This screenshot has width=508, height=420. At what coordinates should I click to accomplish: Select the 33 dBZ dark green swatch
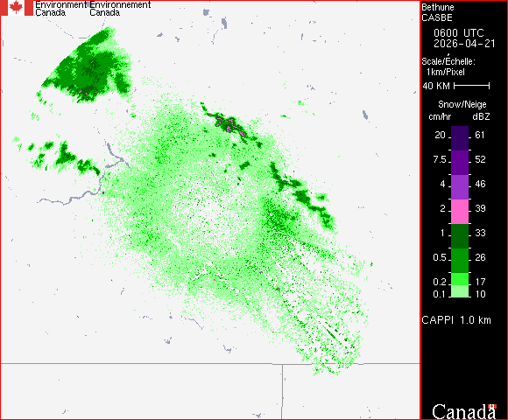pyautogui.click(x=460, y=236)
